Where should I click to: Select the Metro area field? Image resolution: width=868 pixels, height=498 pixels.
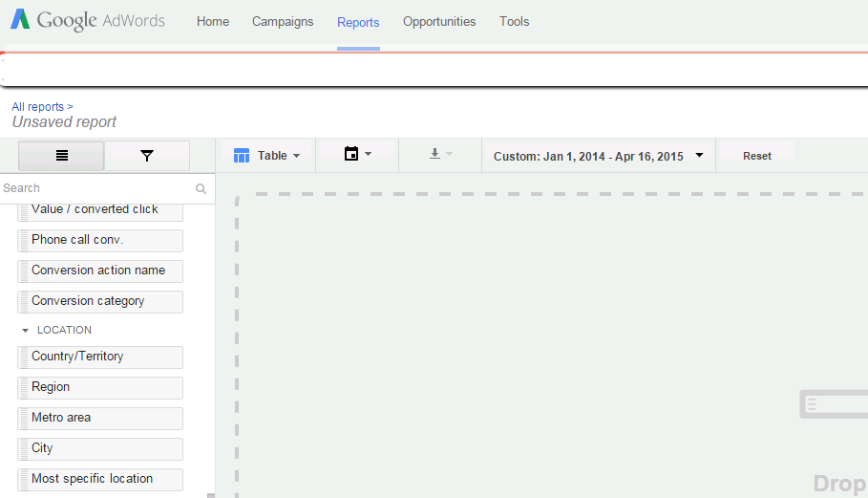pyautogui.click(x=100, y=418)
